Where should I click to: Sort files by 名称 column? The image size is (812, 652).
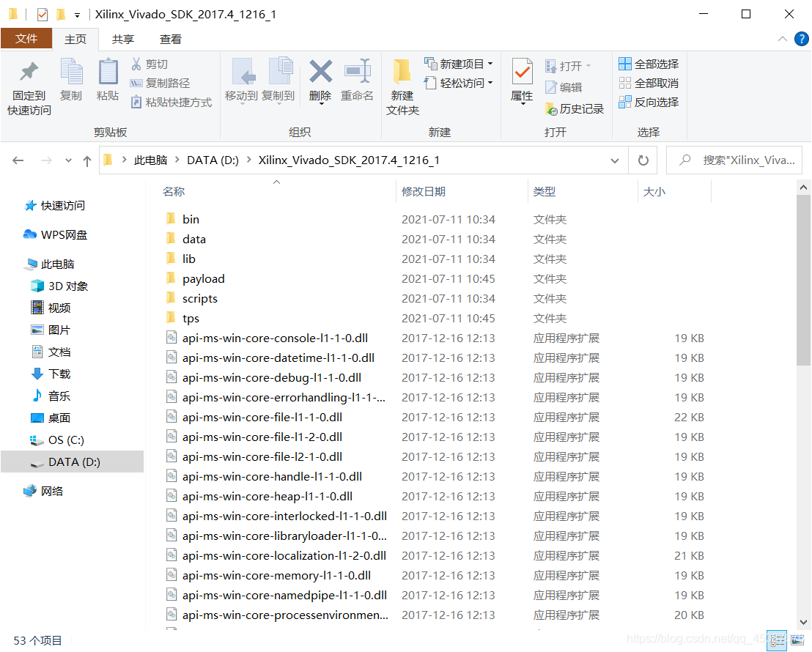174,192
